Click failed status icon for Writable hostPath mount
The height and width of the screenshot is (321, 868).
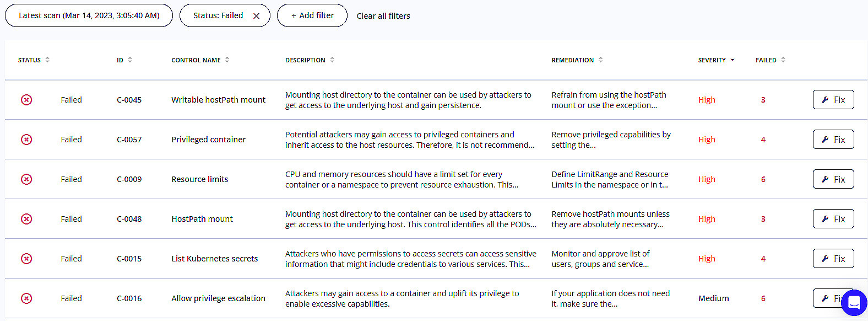click(26, 100)
